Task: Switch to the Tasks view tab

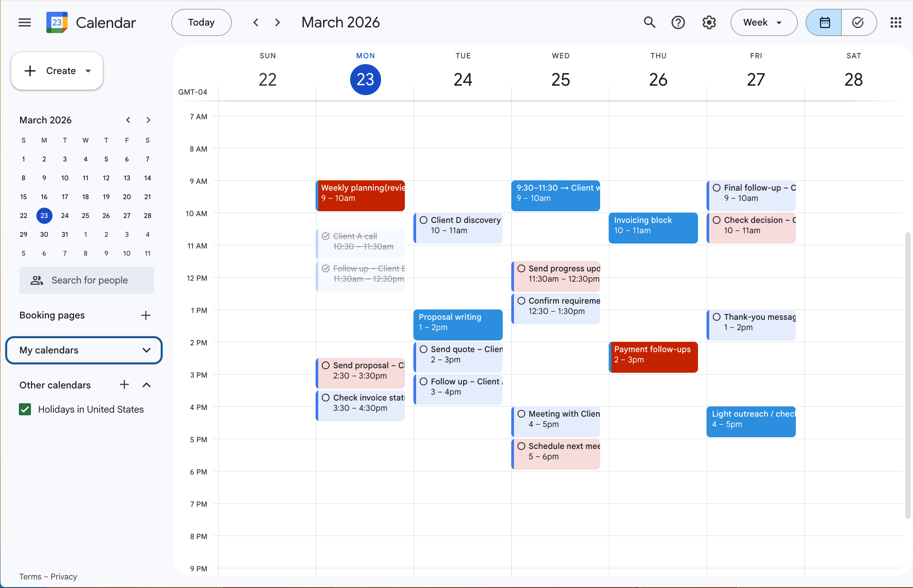Action: point(859,22)
